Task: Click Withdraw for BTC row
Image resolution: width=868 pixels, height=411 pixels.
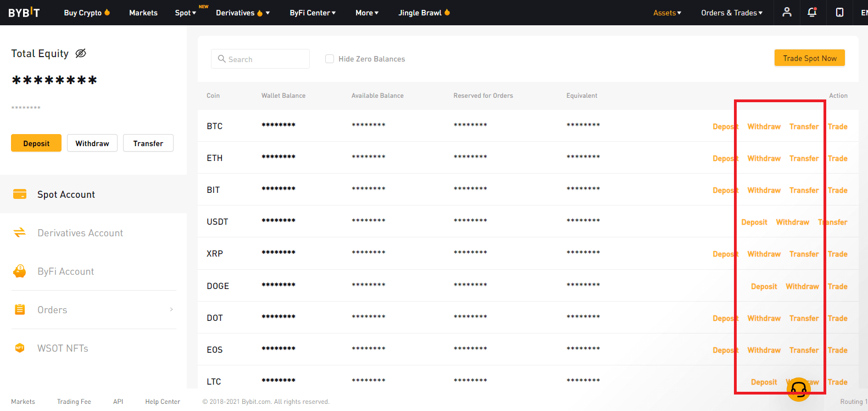Action: 764,126
